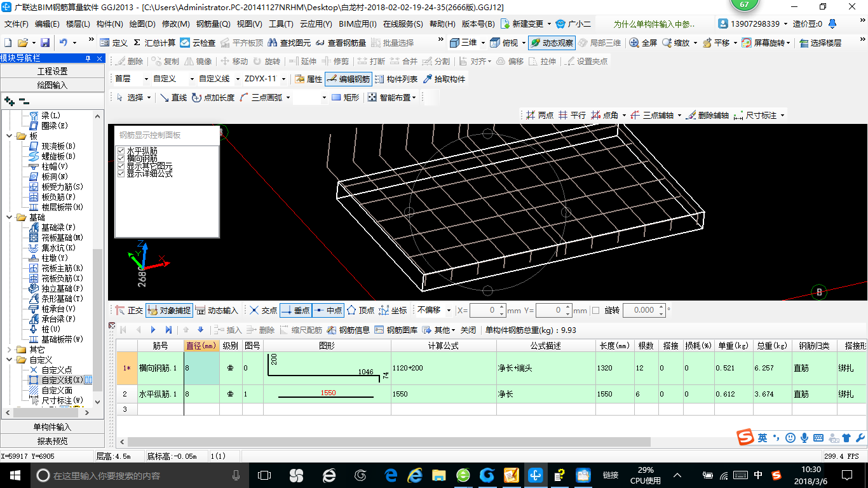Open 属性 properties panel
Image resolution: width=868 pixels, height=488 pixels.
tap(309, 79)
